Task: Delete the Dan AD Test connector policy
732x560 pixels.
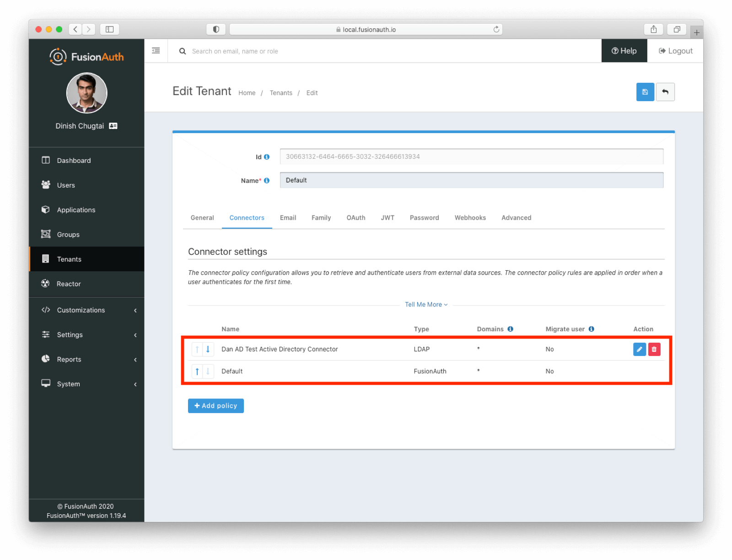Action: (x=654, y=349)
